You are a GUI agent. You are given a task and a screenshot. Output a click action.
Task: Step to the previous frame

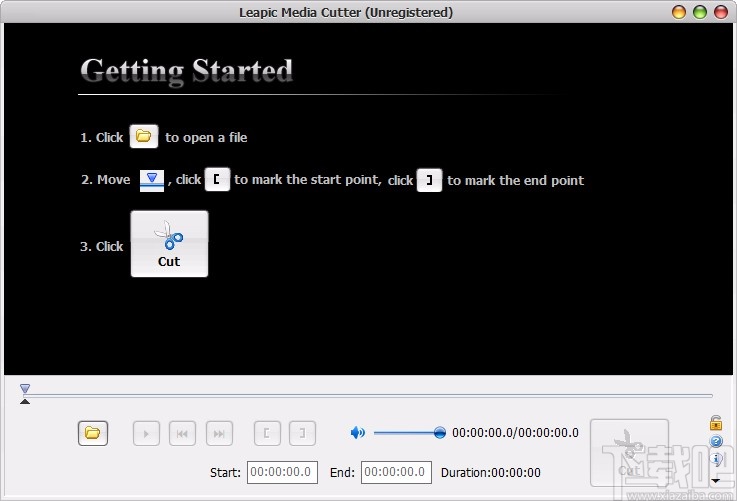pos(182,433)
